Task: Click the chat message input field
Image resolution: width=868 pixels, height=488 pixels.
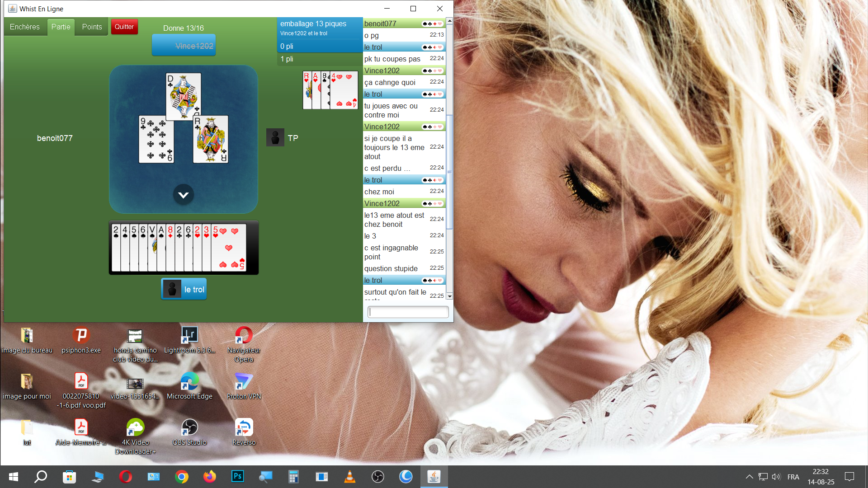Action: (x=408, y=312)
